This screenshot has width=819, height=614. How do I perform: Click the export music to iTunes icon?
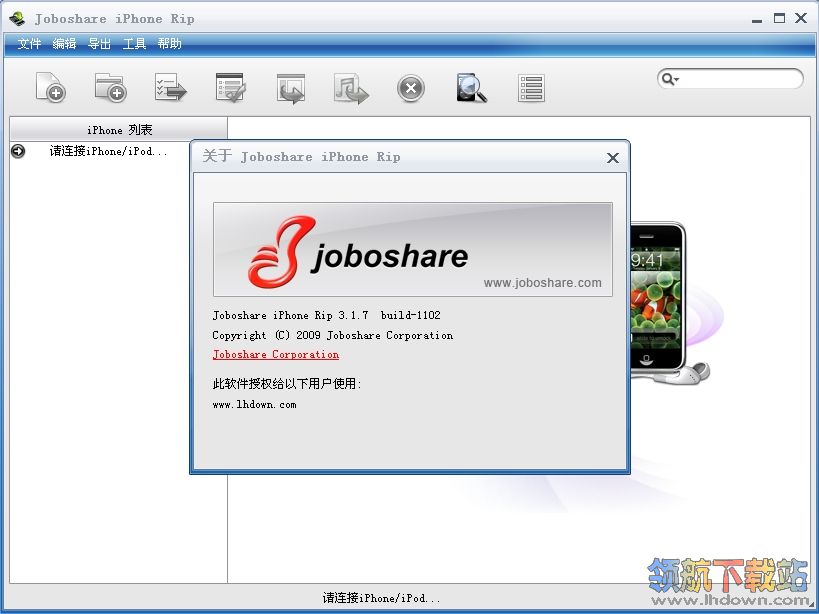351,88
